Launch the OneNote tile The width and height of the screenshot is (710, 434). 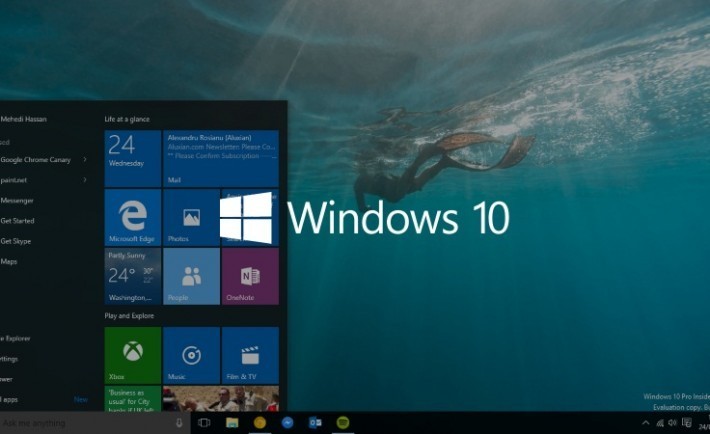click(250, 276)
